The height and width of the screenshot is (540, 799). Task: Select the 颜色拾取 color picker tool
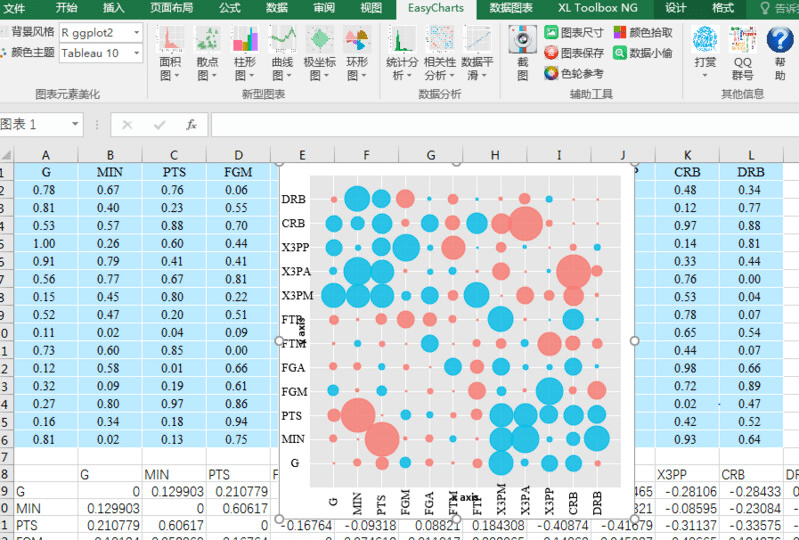[x=643, y=33]
